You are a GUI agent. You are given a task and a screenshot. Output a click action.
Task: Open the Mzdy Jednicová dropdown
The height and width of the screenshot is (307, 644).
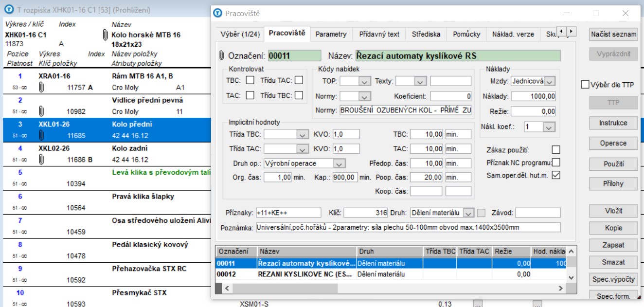550,81
